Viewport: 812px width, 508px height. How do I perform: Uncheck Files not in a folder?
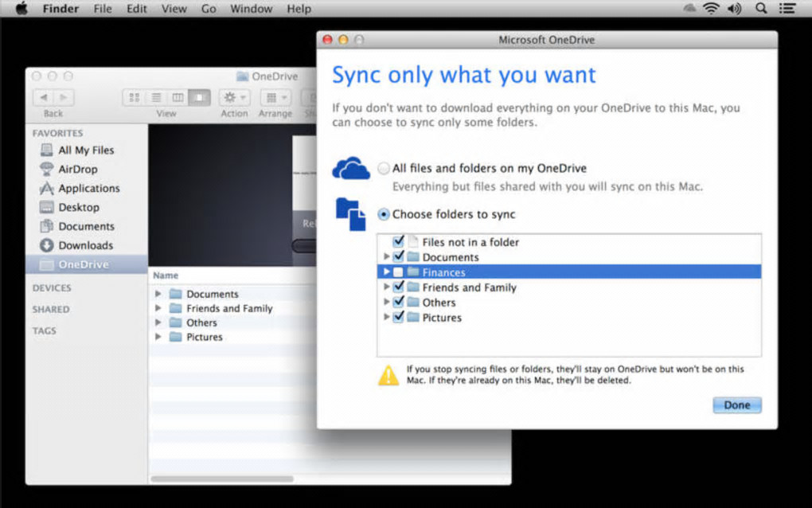[398, 241]
